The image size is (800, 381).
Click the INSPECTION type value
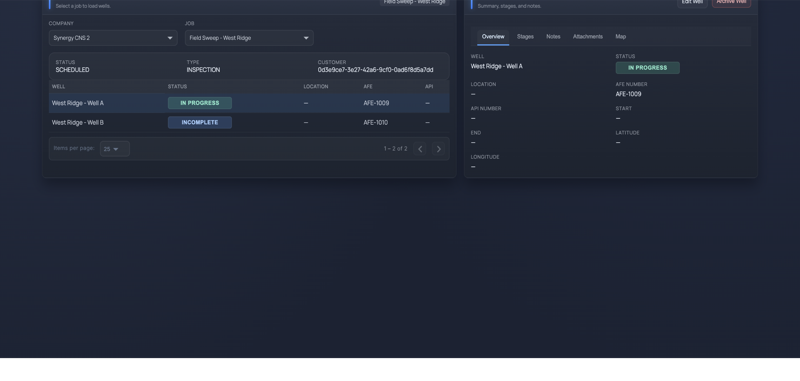[203, 70]
